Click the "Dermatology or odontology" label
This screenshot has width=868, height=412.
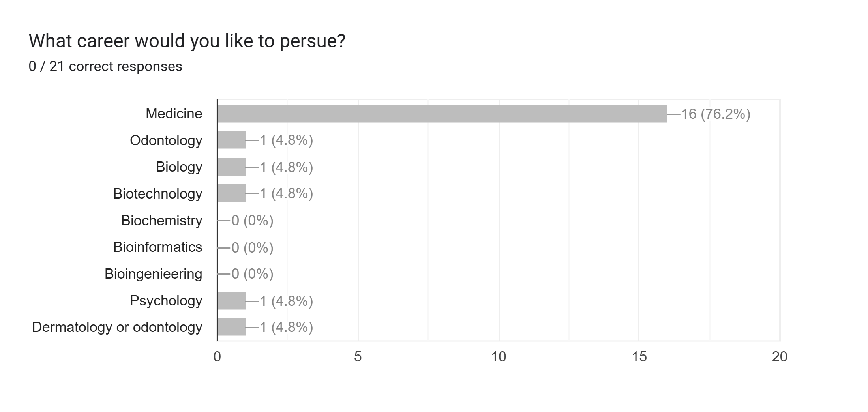117,327
